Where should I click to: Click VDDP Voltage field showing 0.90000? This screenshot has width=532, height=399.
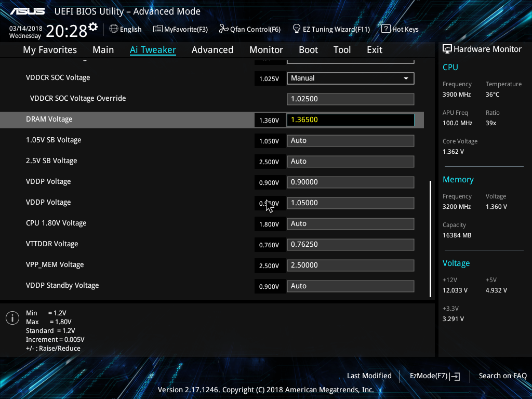tap(351, 182)
